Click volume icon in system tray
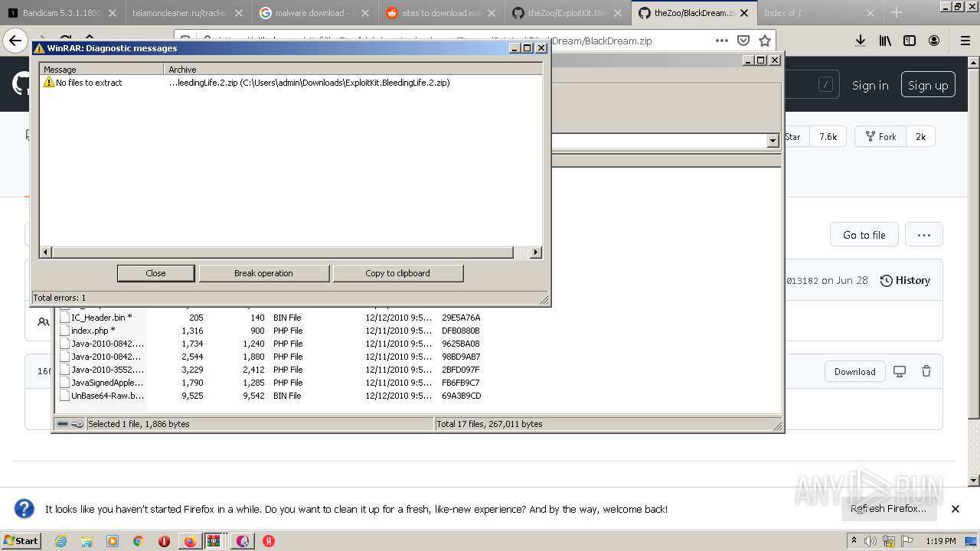 pyautogui.click(x=871, y=541)
